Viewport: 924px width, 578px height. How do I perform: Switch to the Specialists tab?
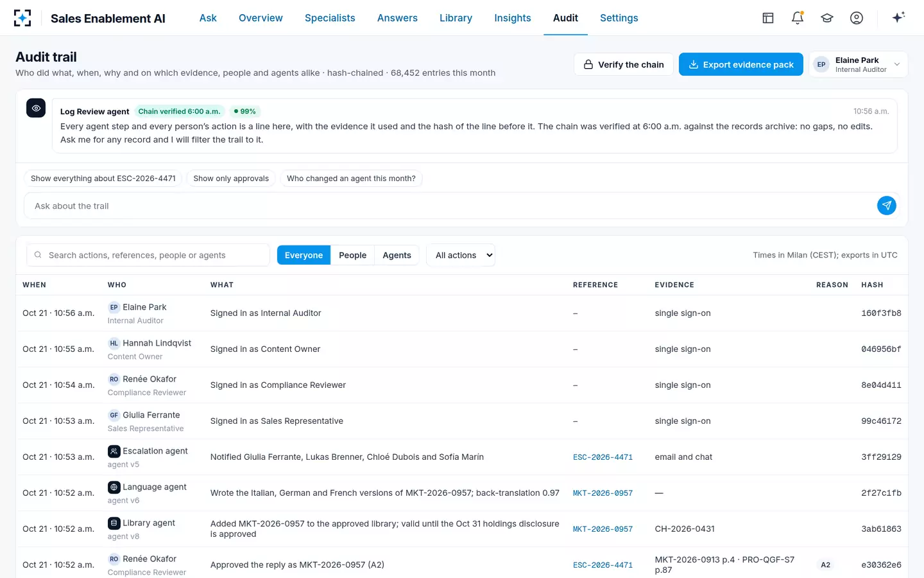click(330, 18)
